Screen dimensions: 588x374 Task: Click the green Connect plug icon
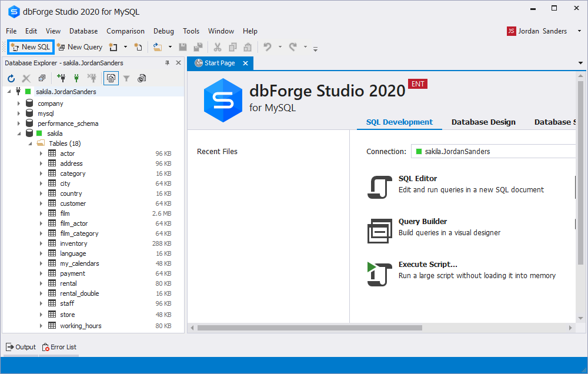point(76,78)
